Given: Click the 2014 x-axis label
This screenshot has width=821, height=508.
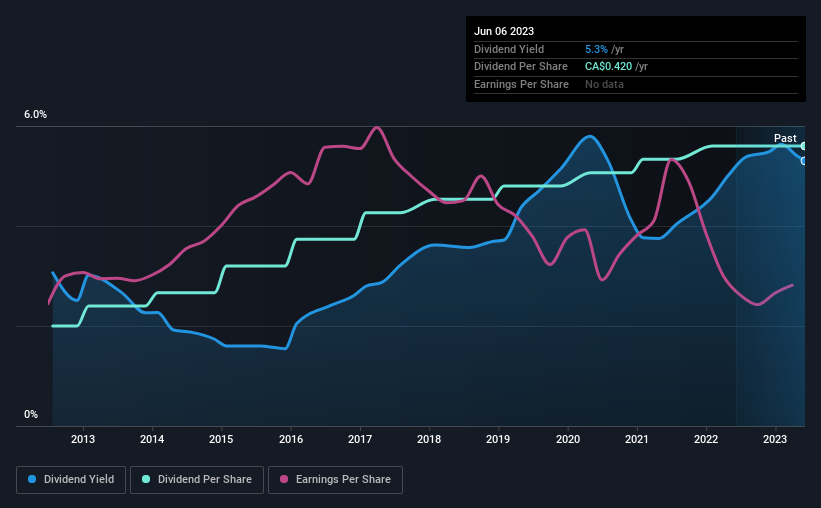Looking at the screenshot, I should pyautogui.click(x=152, y=439).
